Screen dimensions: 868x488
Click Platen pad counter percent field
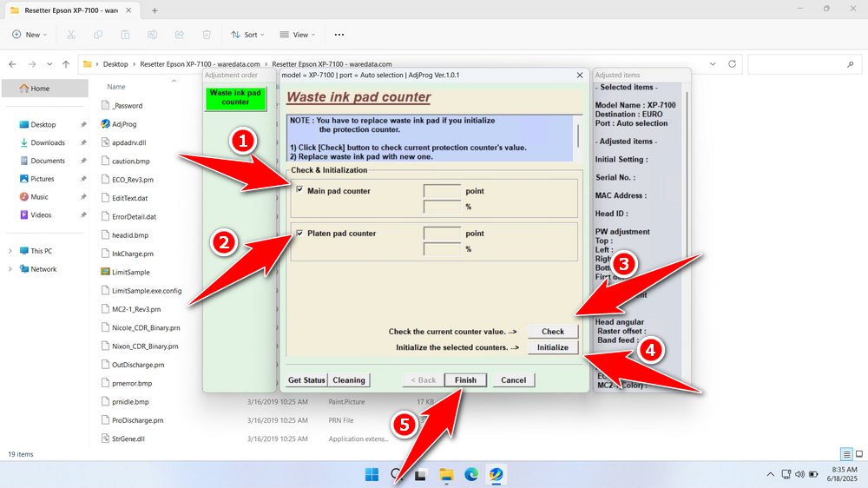(442, 249)
